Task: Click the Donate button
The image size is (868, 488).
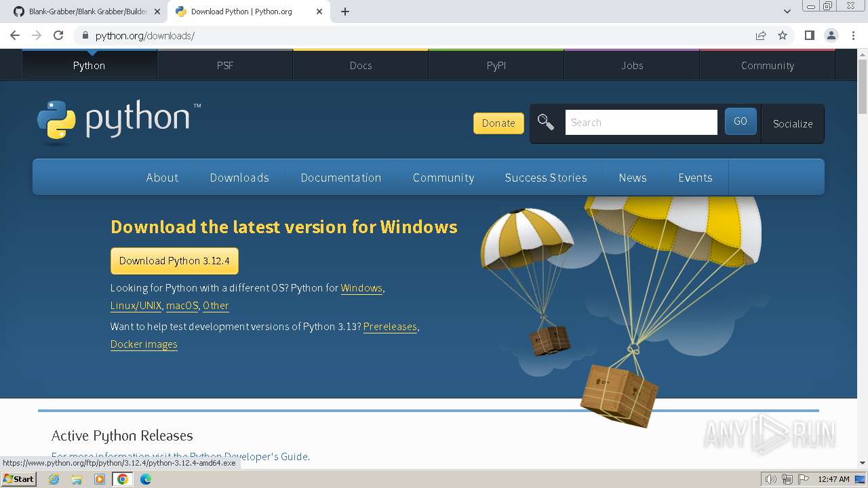Action: pos(498,123)
